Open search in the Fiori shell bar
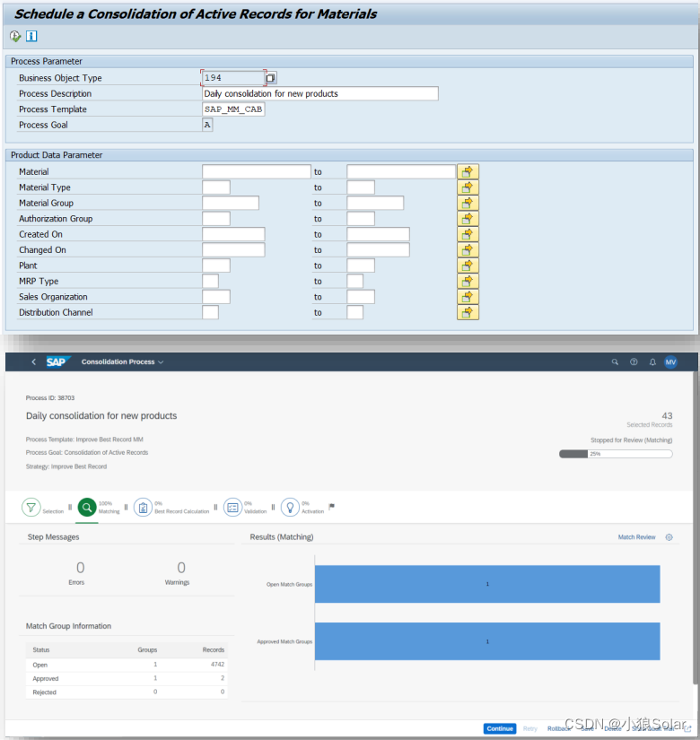This screenshot has width=700, height=740. click(615, 362)
